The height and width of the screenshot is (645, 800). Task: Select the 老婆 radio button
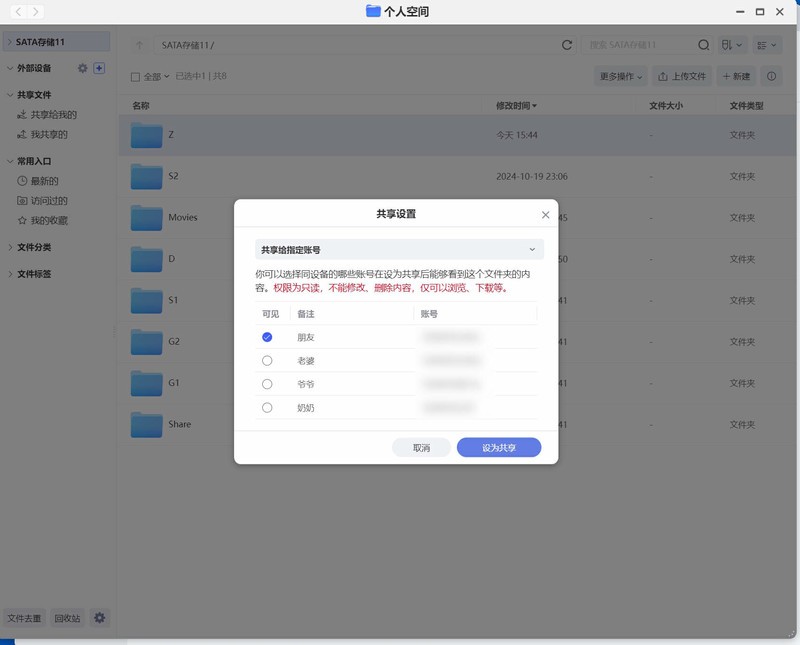pyautogui.click(x=267, y=361)
